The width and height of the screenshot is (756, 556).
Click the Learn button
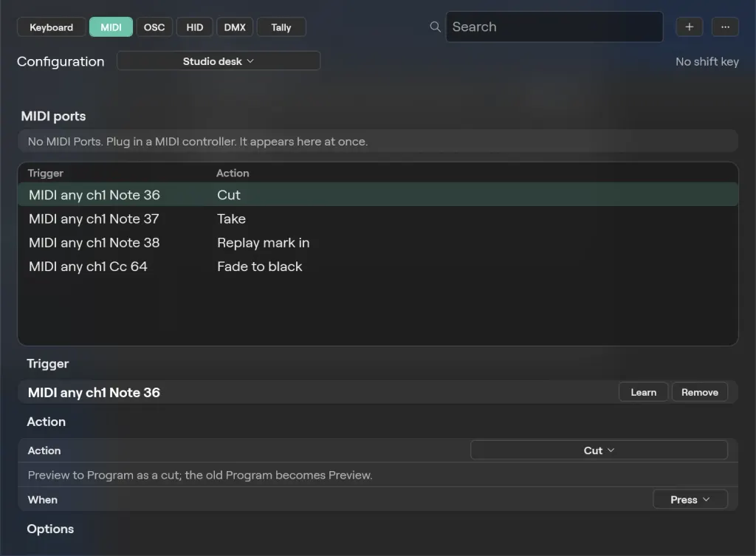point(643,392)
